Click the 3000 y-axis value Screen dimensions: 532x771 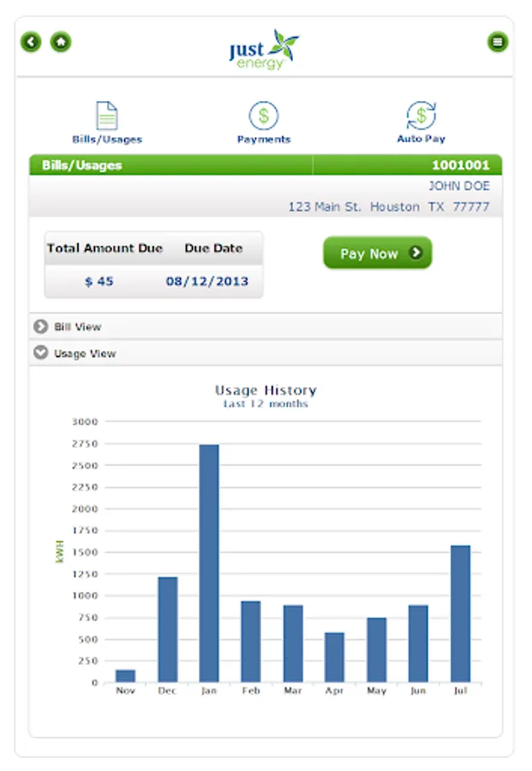(85, 421)
